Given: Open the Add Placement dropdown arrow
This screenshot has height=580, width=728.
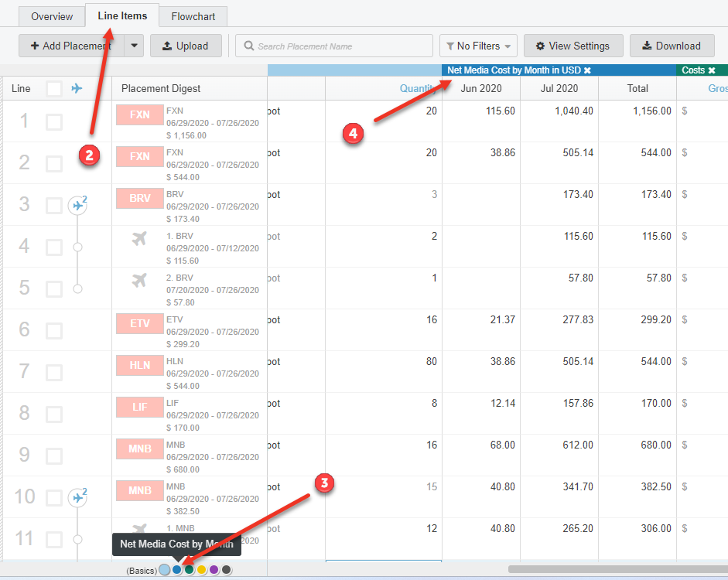Looking at the screenshot, I should [x=135, y=46].
